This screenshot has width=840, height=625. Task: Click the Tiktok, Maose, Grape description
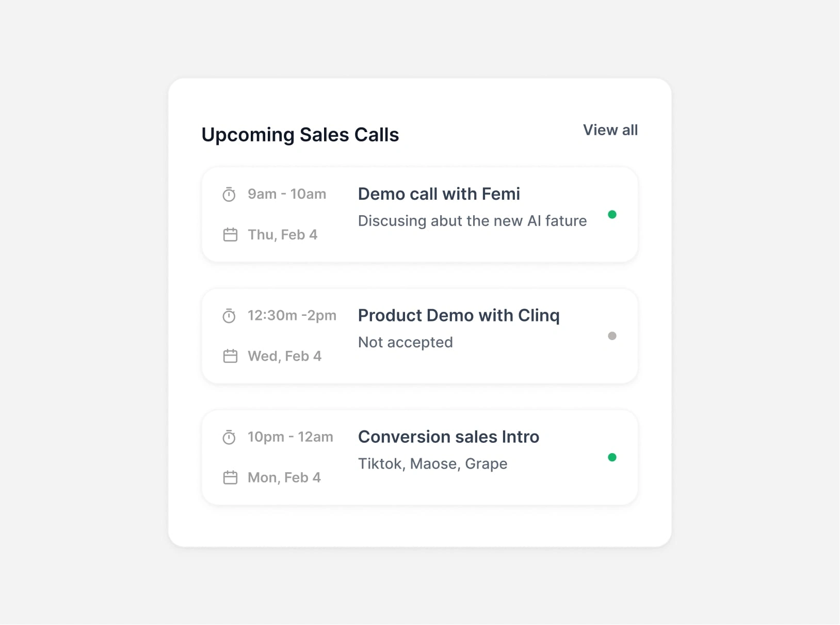click(433, 464)
